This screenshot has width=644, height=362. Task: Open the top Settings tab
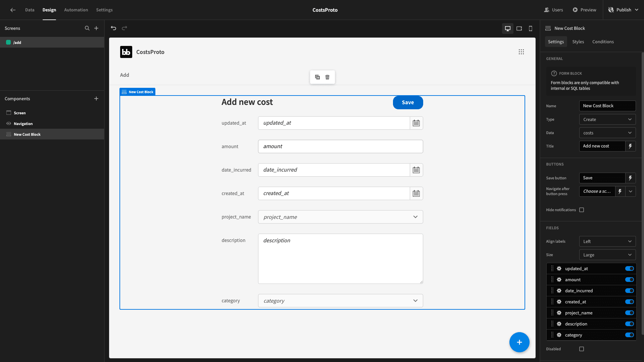tap(104, 10)
